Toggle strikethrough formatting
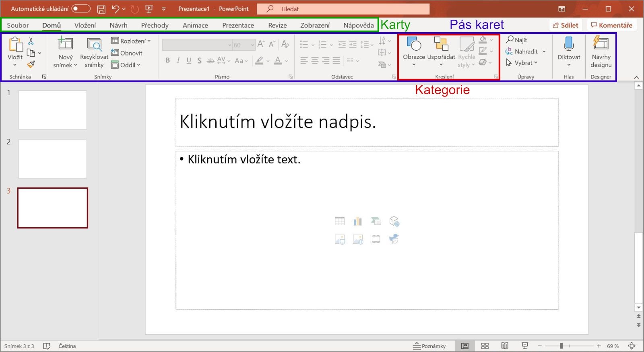 pos(210,61)
